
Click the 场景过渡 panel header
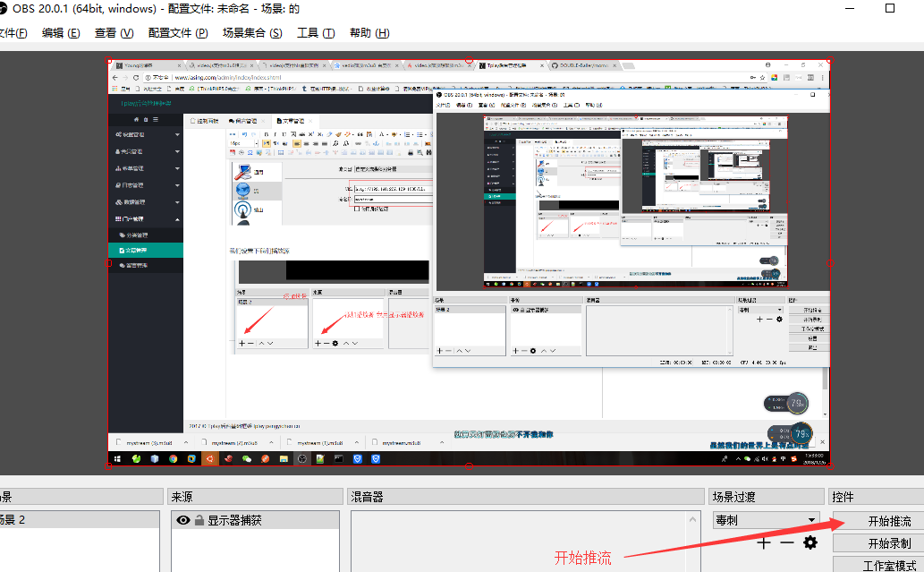click(766, 497)
